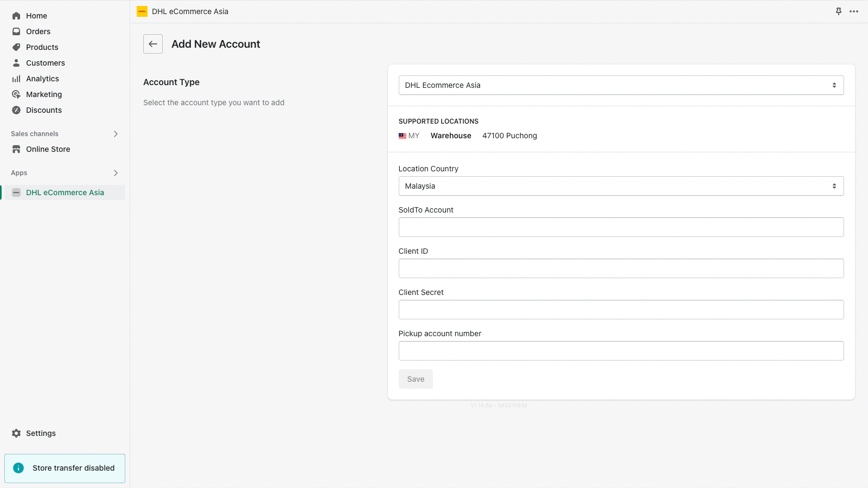The image size is (868, 488).
Task: Expand the Sales channels chevron
Action: (x=116, y=134)
